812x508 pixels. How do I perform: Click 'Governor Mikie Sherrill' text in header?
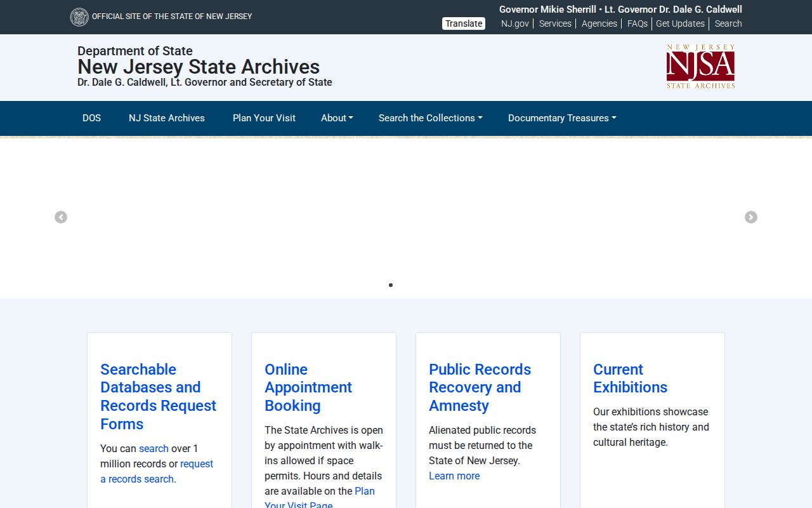pyautogui.click(x=547, y=10)
